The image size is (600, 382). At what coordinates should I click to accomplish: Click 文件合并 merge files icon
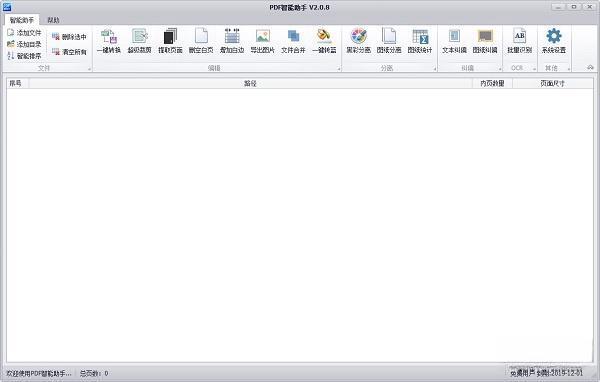[x=293, y=41]
